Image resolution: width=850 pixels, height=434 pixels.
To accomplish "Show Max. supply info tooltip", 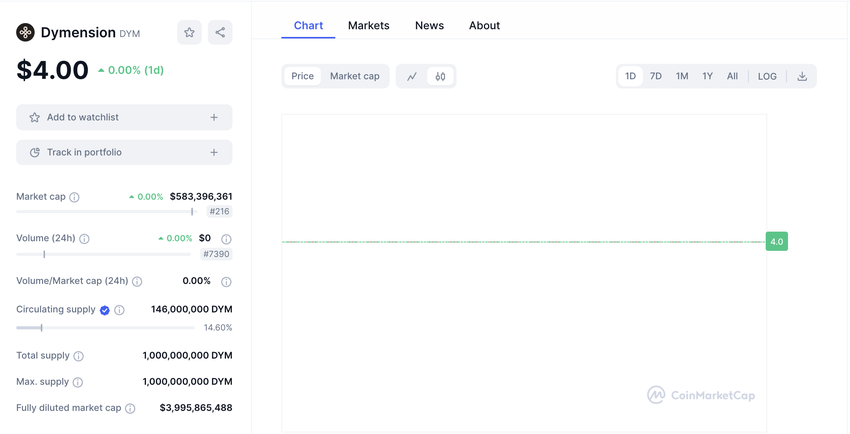I will (x=78, y=382).
